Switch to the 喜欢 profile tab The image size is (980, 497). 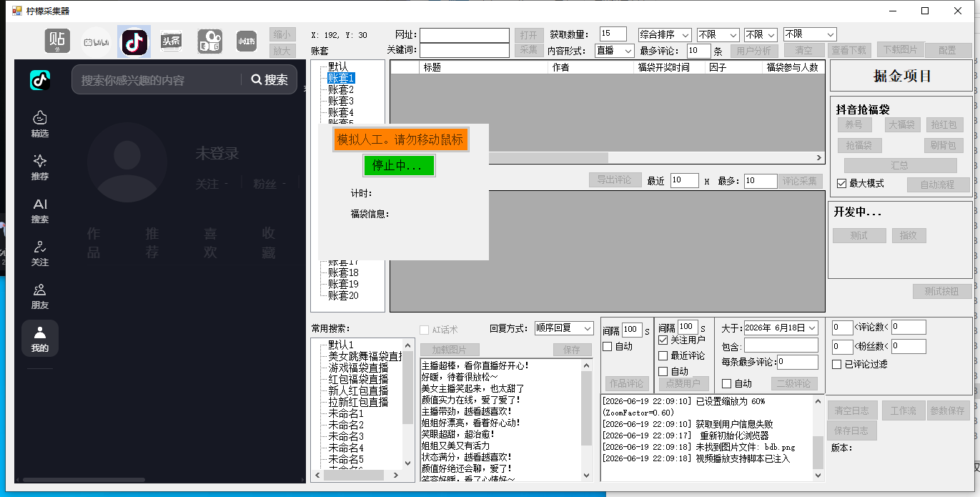coord(210,243)
